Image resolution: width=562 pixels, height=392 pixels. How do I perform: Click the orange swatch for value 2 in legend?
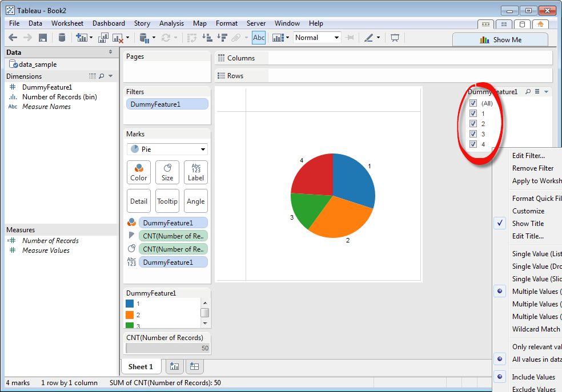click(130, 315)
